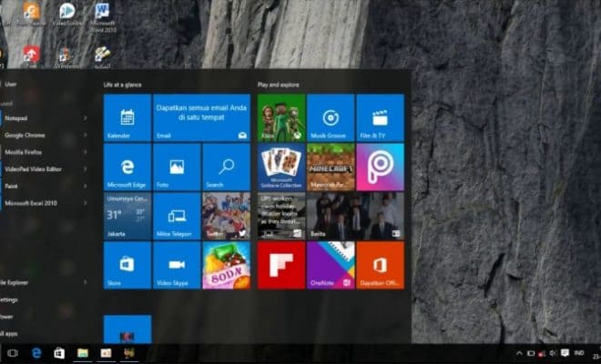601x364 pixels.
Task: Open the Jakarta weather tile
Action: 127,216
